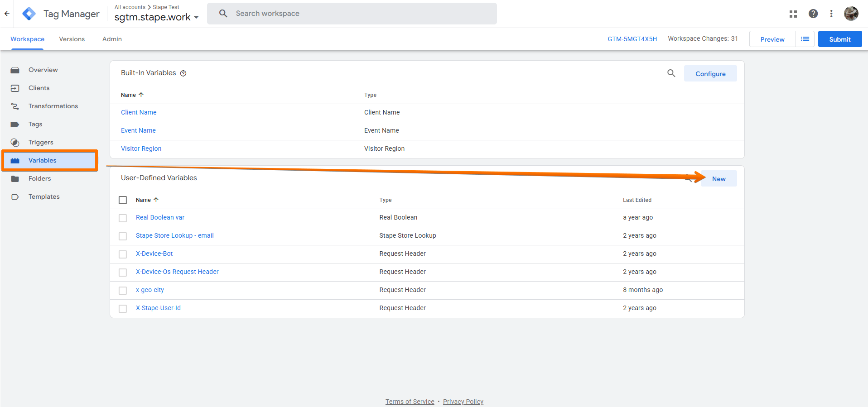Open the Terms of Service link
This screenshot has width=868, height=407.
[x=410, y=402]
